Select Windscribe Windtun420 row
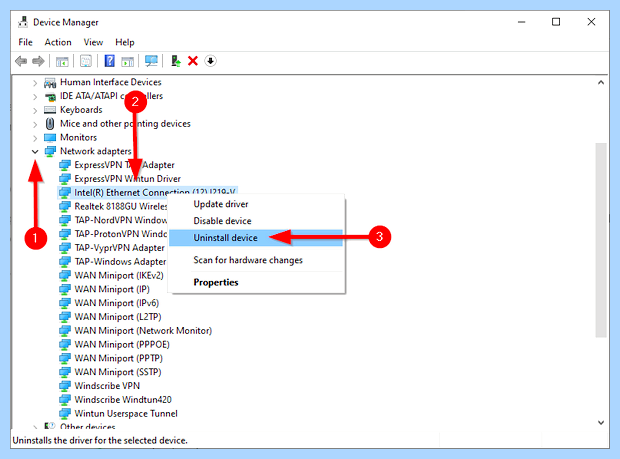The width and height of the screenshot is (620, 459). (x=116, y=400)
